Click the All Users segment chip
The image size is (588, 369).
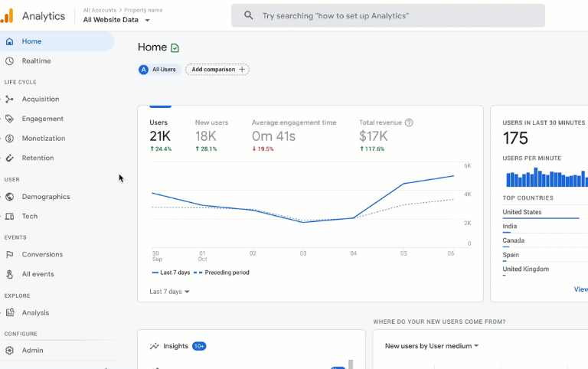pos(160,70)
